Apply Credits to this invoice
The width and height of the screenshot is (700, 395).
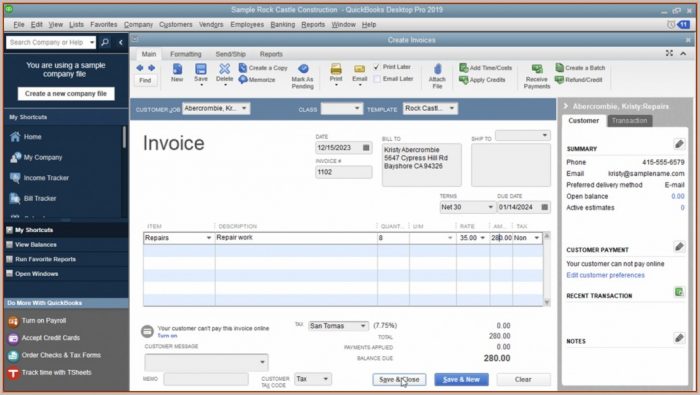tap(483, 80)
